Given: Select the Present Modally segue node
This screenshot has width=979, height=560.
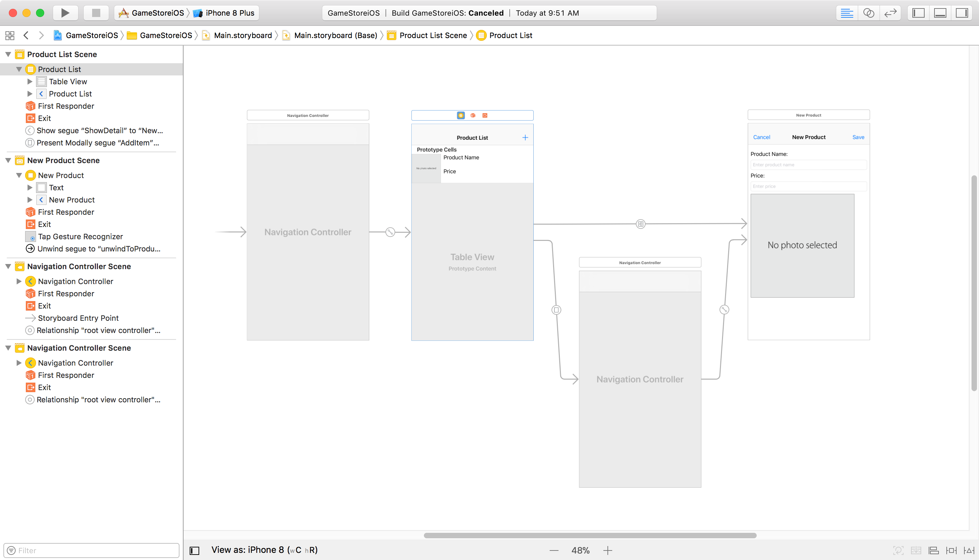Looking at the screenshot, I should [x=556, y=310].
